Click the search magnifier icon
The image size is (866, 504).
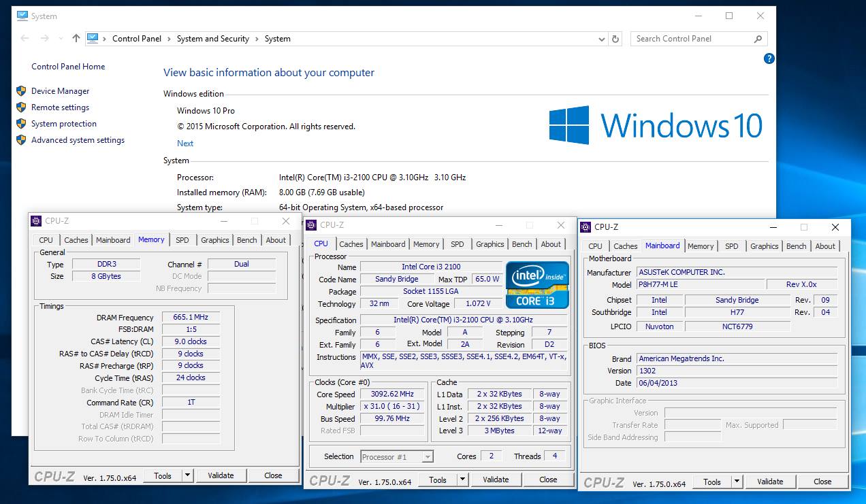(758, 39)
